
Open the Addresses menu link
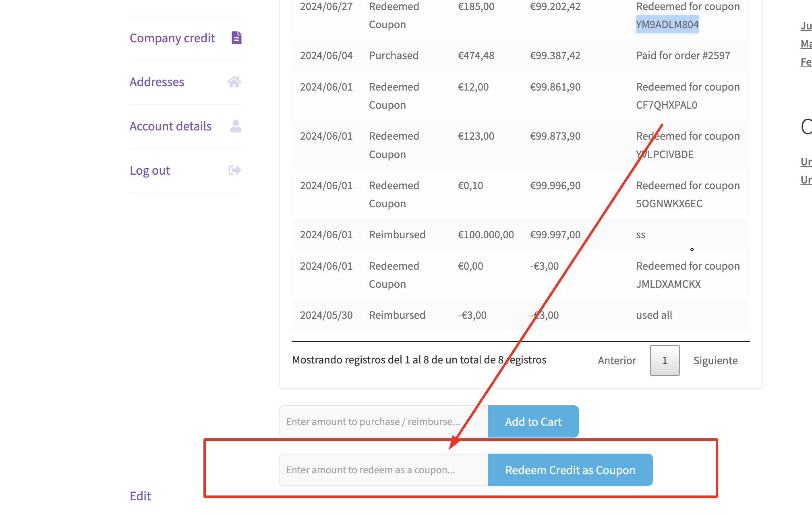tap(157, 82)
